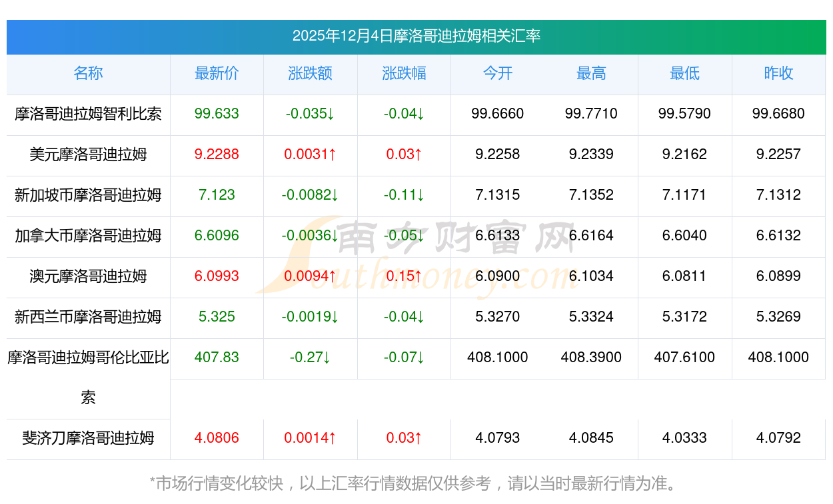Click the 加拿大币摩洛哥迪拉姆 row name
Viewport: 833px width, 504px height.
coord(88,236)
